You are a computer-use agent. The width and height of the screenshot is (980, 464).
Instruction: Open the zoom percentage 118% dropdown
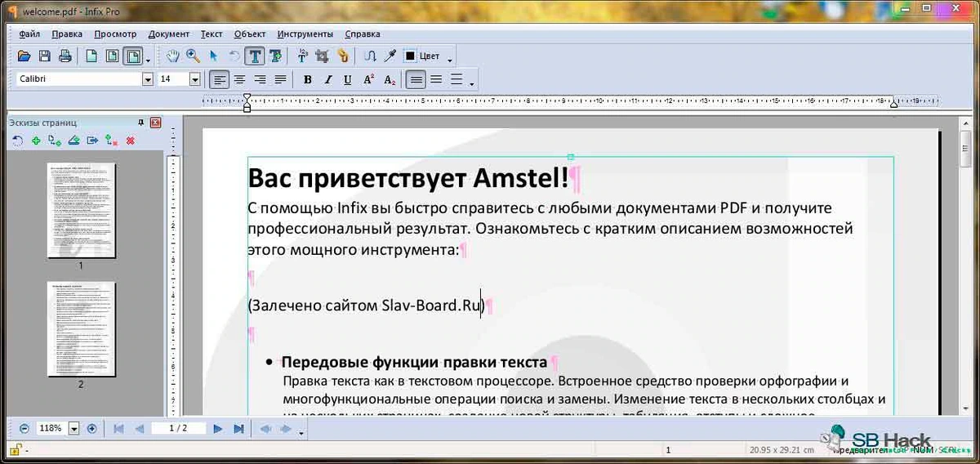73,428
